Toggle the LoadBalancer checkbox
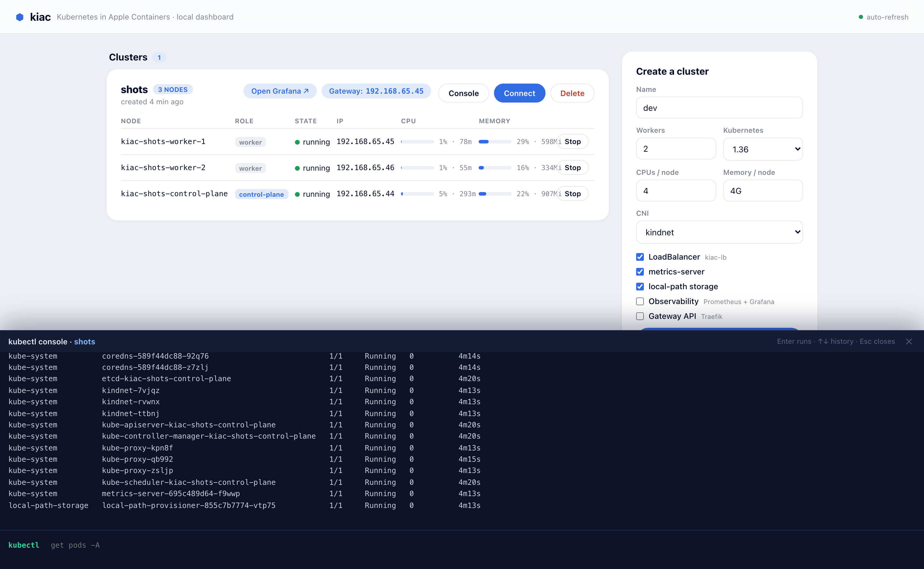This screenshot has width=924, height=569. tap(640, 257)
